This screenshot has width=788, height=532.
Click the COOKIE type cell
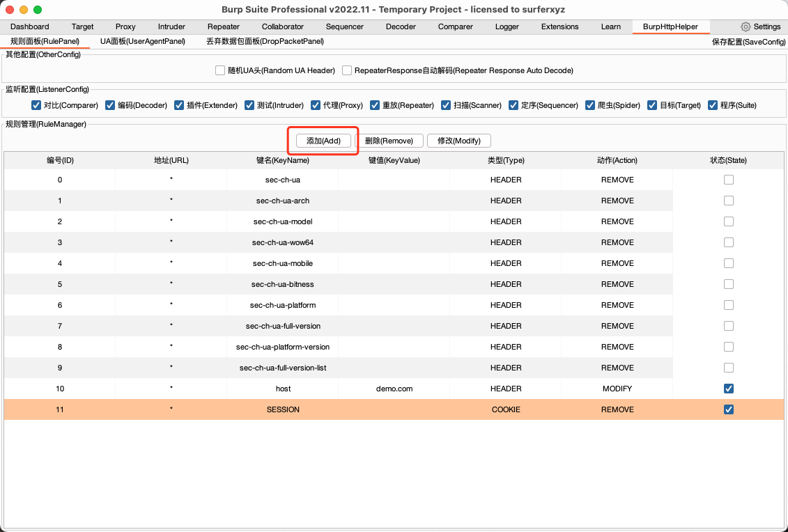(x=506, y=409)
